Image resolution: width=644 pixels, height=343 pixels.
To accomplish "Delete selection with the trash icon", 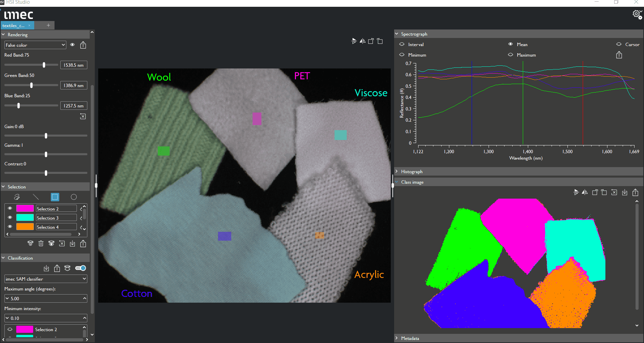I will tap(41, 243).
